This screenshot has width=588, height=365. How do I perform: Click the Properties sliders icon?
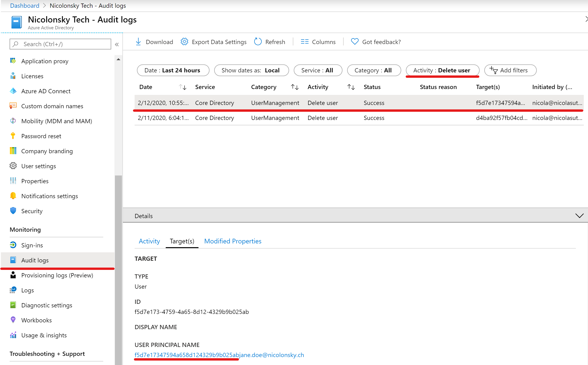pyautogui.click(x=13, y=181)
